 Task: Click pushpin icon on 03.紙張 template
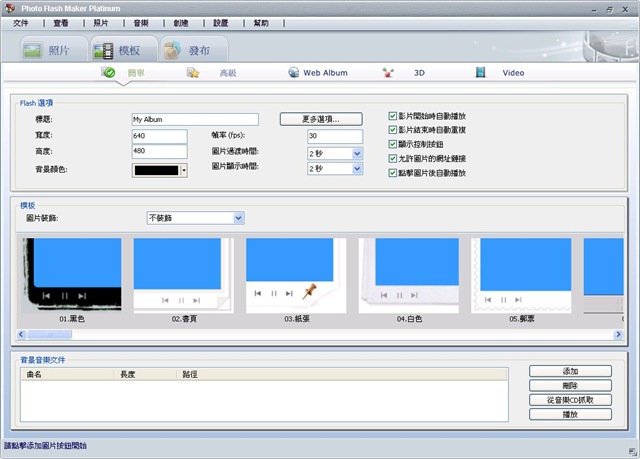pos(310,291)
